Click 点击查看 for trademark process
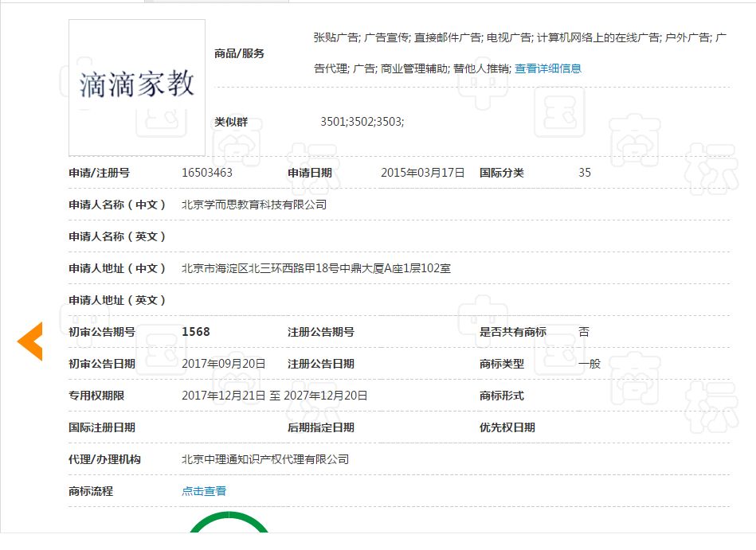The width and height of the screenshot is (756, 550). (x=204, y=491)
